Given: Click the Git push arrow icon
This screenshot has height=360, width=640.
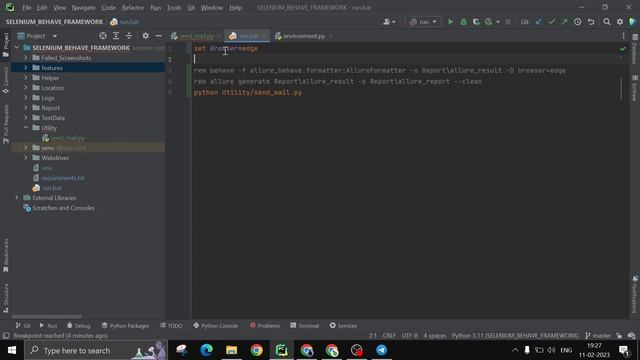Looking at the screenshot, I should click(x=564, y=22).
